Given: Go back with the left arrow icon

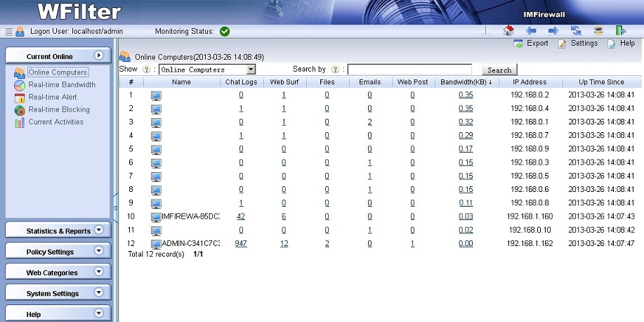Looking at the screenshot, I should click(x=531, y=31).
